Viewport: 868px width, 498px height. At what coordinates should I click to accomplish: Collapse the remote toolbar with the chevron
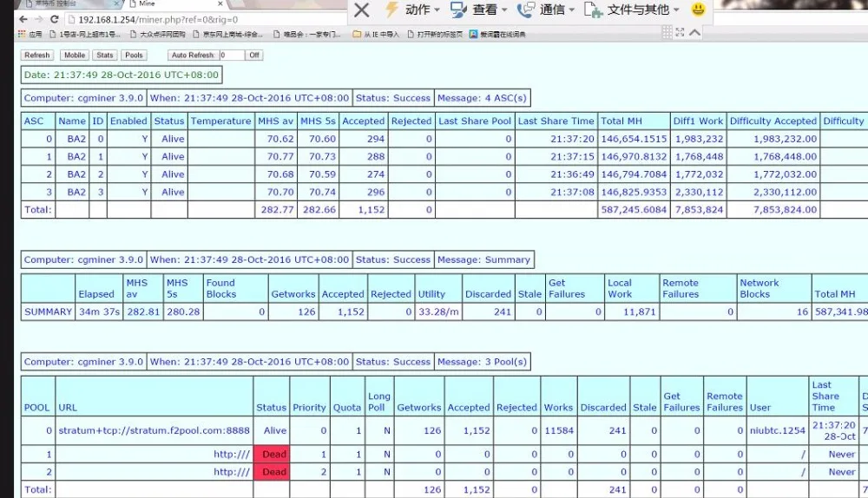[694, 32]
